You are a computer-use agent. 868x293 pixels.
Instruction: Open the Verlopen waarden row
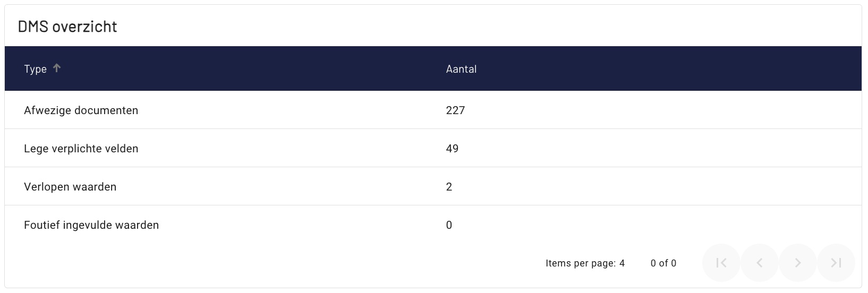[433, 186]
